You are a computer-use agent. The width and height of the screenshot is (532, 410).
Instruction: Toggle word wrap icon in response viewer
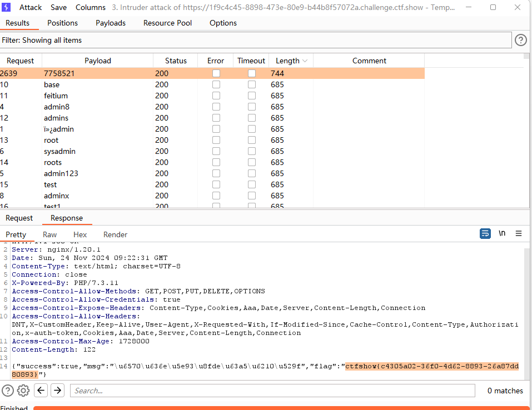point(485,234)
